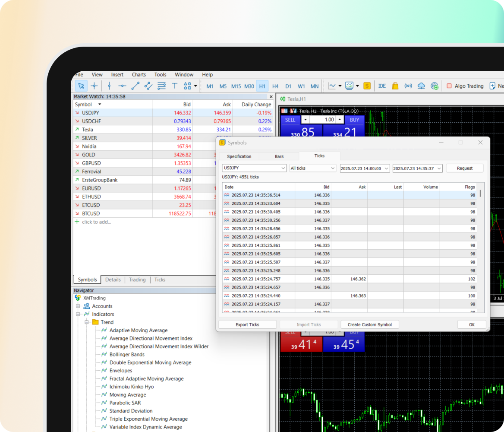504x432 pixels.
Task: Open the Charts menu
Action: tap(139, 75)
